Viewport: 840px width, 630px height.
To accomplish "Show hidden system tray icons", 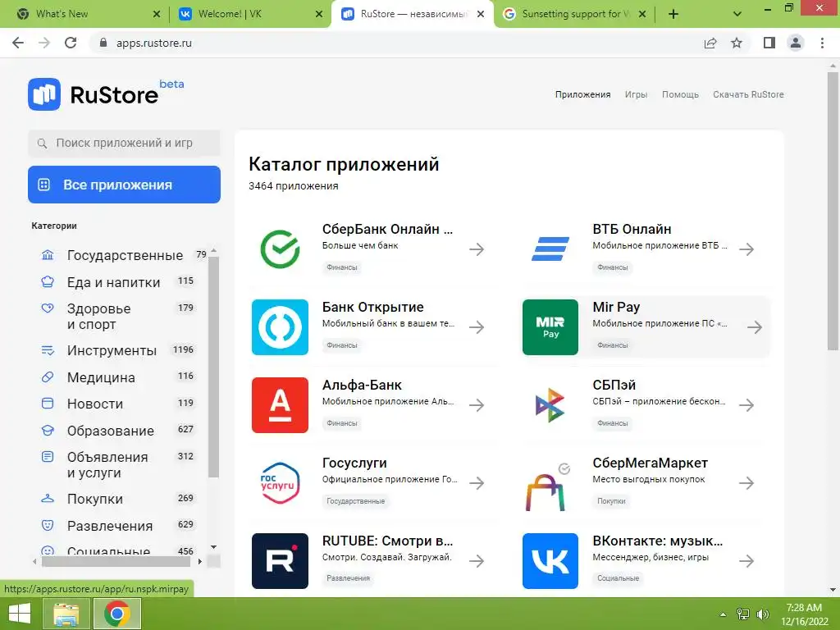I will [x=724, y=614].
